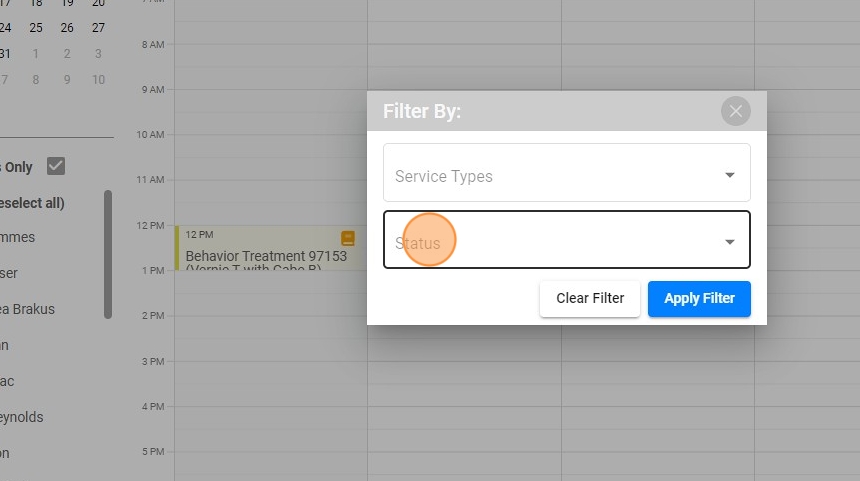
Task: Click the deselect all link
Action: tap(32, 202)
